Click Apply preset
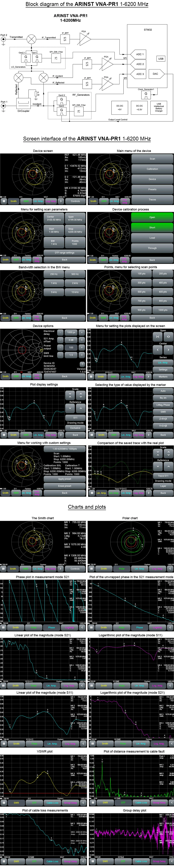 65,479
